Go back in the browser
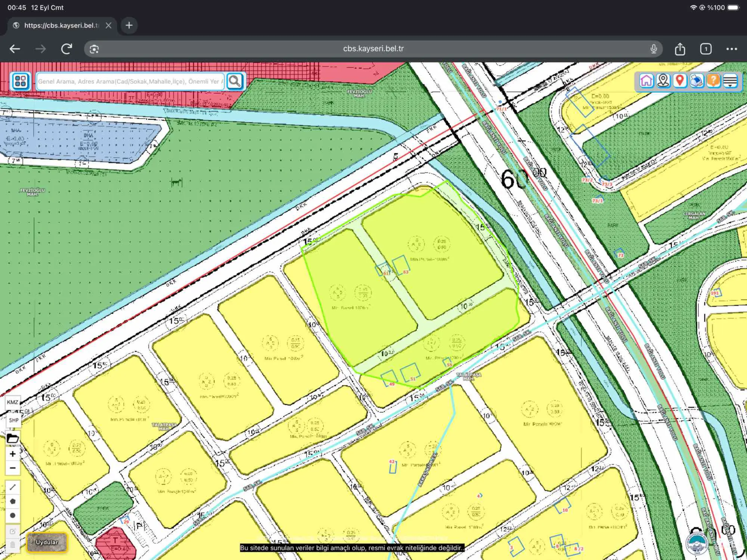Image resolution: width=747 pixels, height=560 pixels. point(15,49)
